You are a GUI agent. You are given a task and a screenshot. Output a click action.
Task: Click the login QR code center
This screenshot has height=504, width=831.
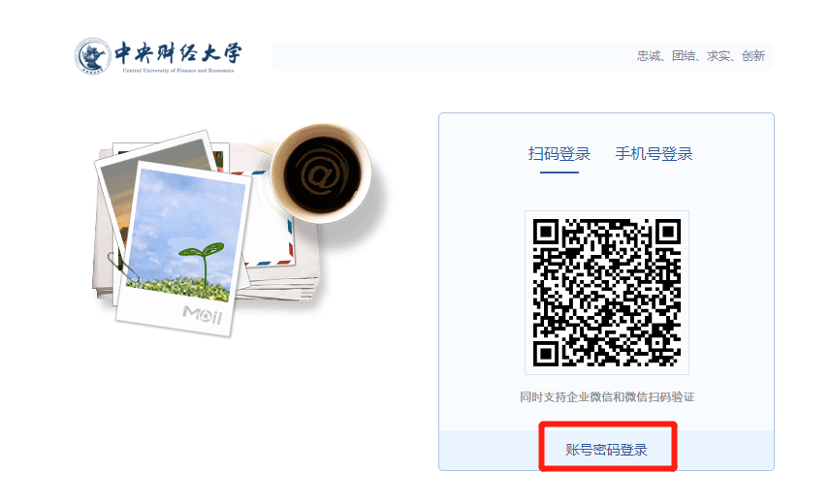pyautogui.click(x=607, y=293)
